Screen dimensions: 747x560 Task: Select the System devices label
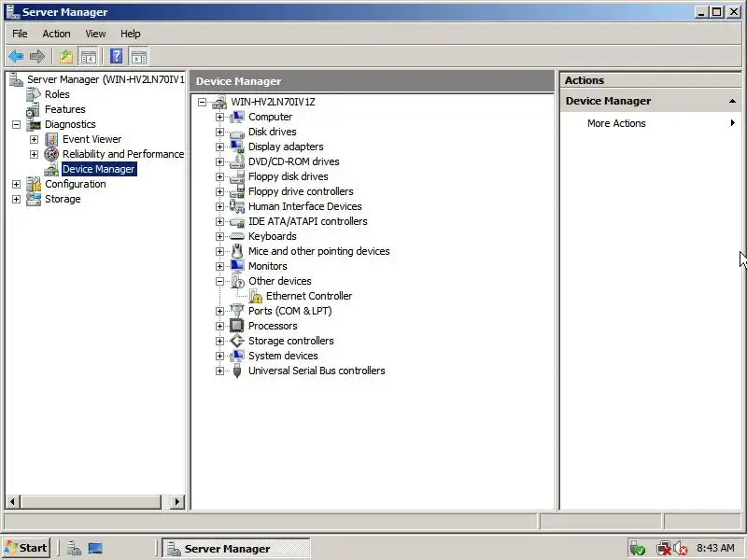coord(283,356)
